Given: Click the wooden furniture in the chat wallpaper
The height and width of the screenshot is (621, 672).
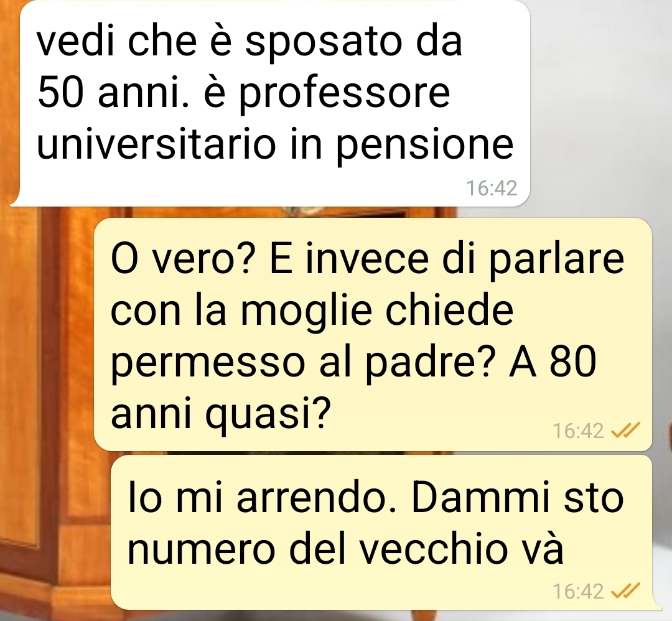Looking at the screenshot, I should (47, 386).
